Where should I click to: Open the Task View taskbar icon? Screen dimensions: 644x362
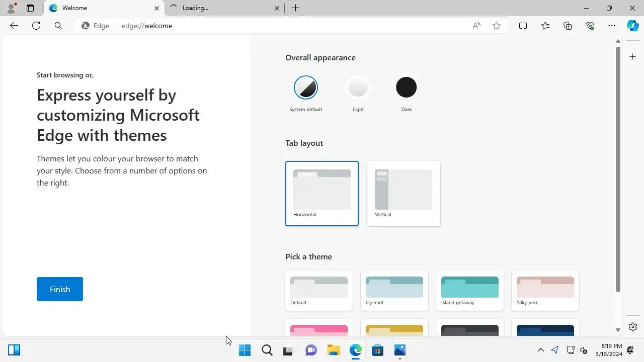[288, 350]
